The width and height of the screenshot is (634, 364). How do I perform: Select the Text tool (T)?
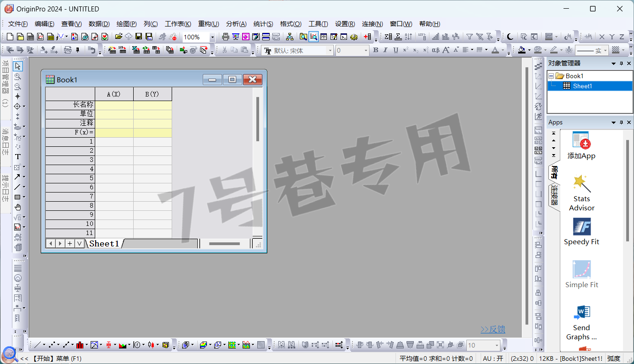[x=18, y=157]
